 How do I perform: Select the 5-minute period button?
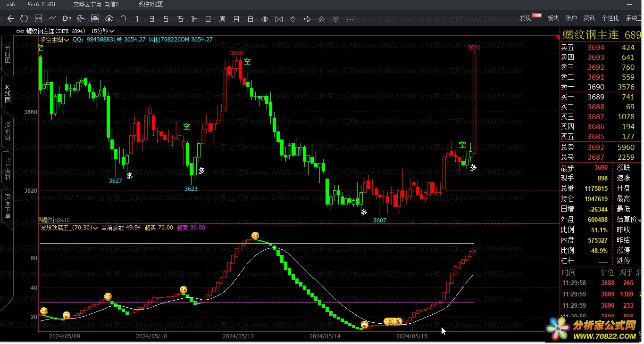coord(166,19)
